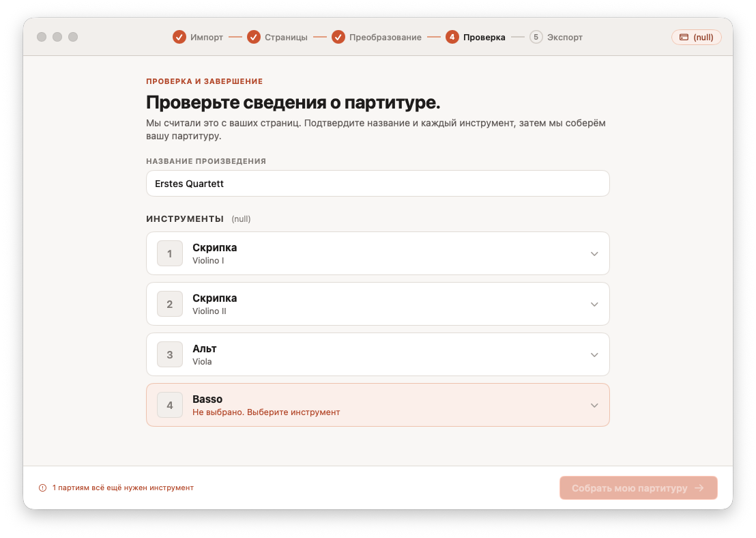Click the (null) credits badge
The height and width of the screenshot is (538, 756).
(x=696, y=37)
